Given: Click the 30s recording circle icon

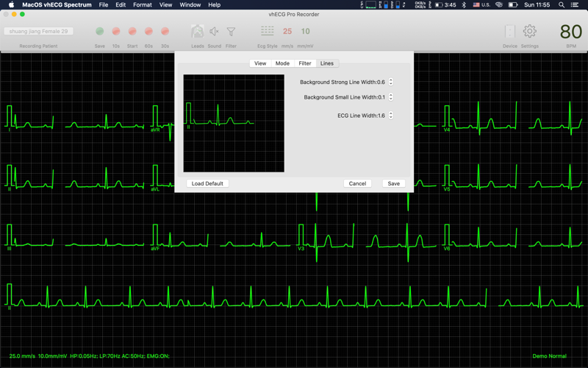Looking at the screenshot, I should [x=165, y=32].
